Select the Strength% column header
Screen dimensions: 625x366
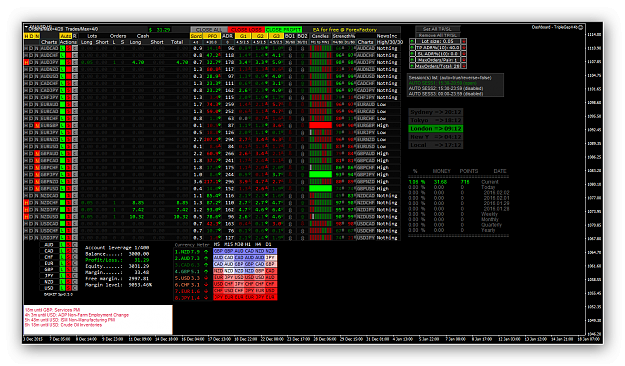tap(344, 36)
